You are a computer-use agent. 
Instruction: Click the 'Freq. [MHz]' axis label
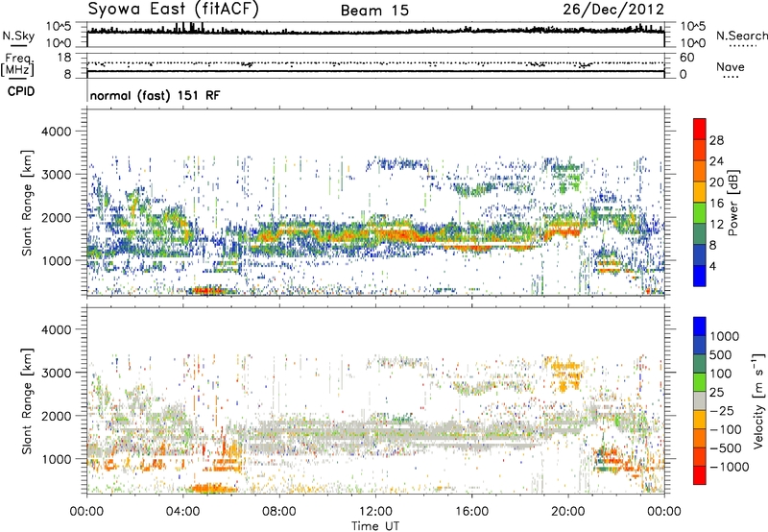[x=17, y=64]
